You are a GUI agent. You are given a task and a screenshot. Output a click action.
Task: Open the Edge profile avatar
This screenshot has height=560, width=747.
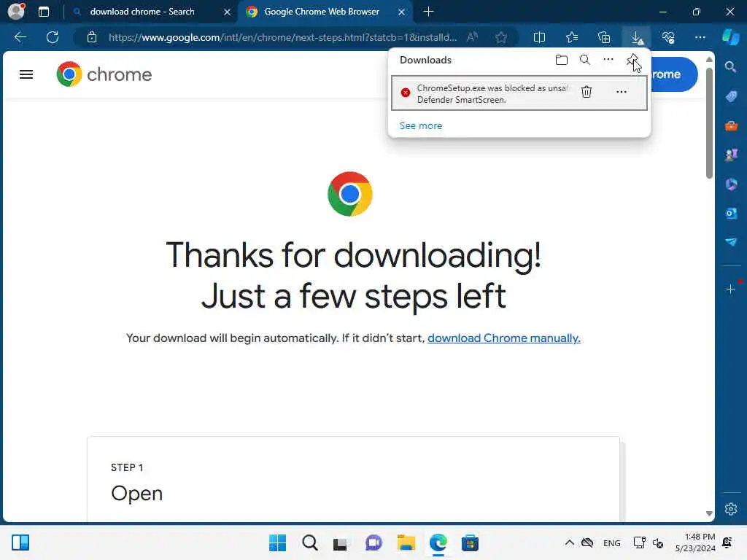tap(16, 12)
